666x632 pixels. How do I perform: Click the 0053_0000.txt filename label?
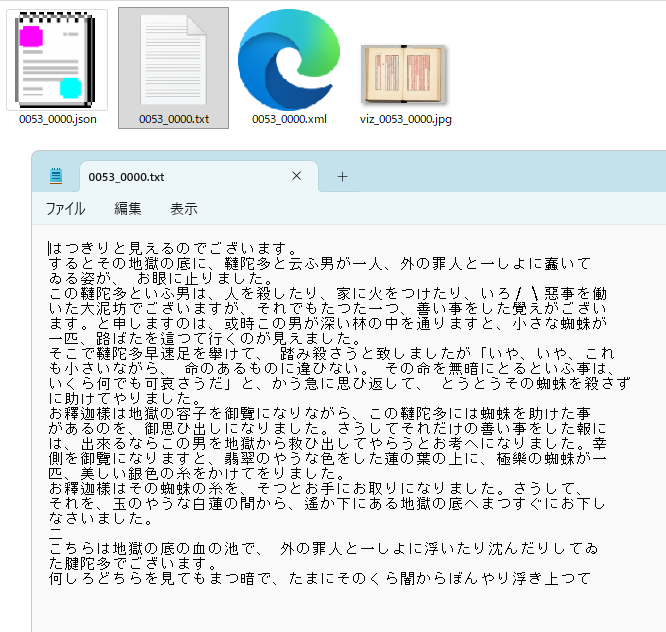(174, 119)
